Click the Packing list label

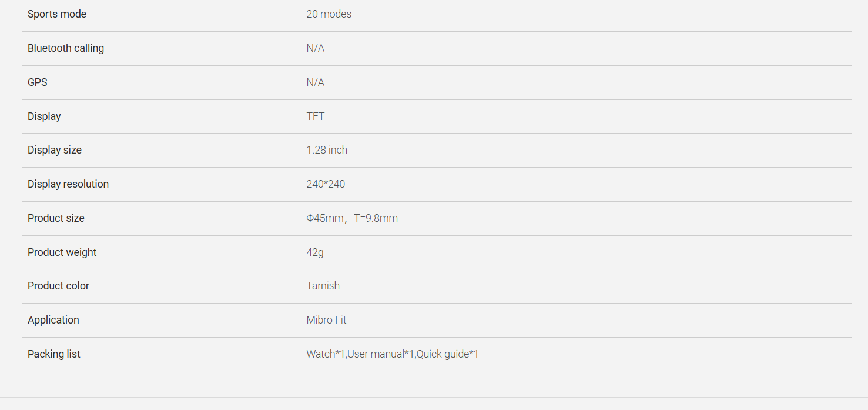(54, 354)
